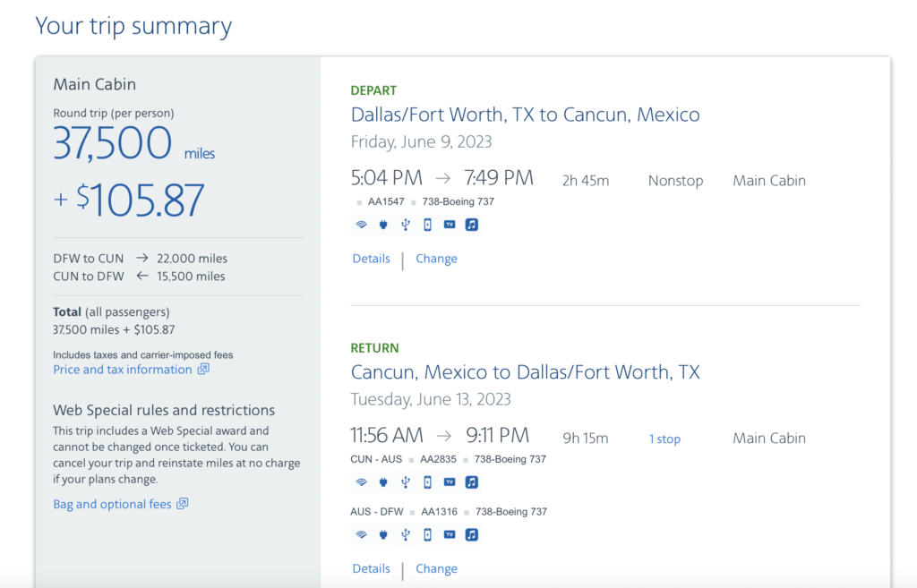Change the return Tuesday, June 13 flight
Viewport: 917px width, 588px height.
pos(436,568)
